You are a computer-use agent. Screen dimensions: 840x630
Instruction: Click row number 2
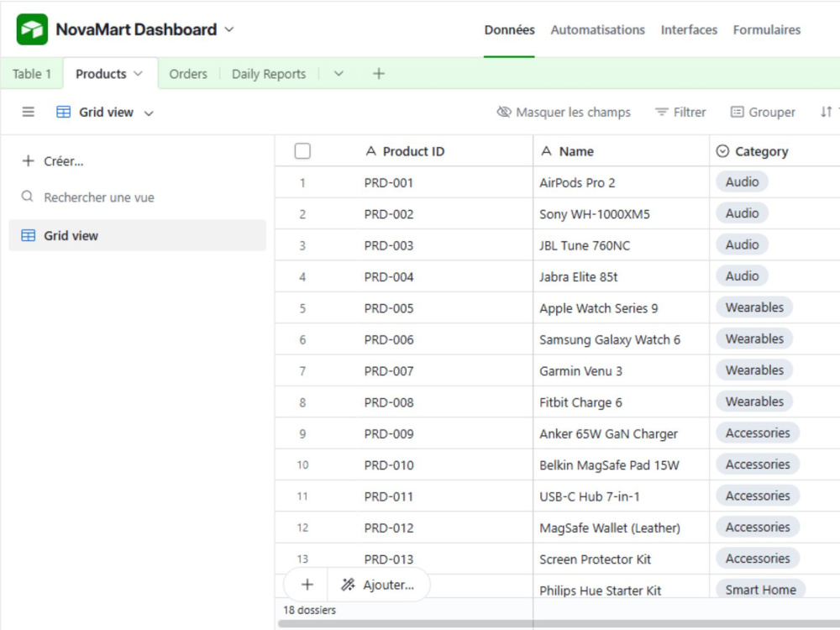302,214
